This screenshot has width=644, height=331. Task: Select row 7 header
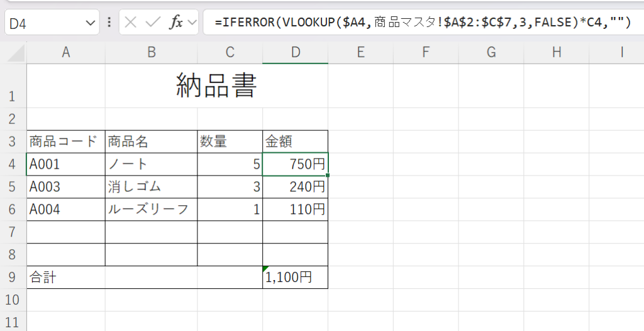(x=13, y=232)
